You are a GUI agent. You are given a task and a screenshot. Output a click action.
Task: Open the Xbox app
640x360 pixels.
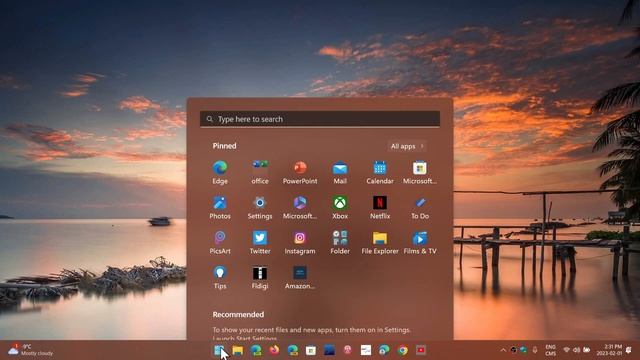[340, 207]
